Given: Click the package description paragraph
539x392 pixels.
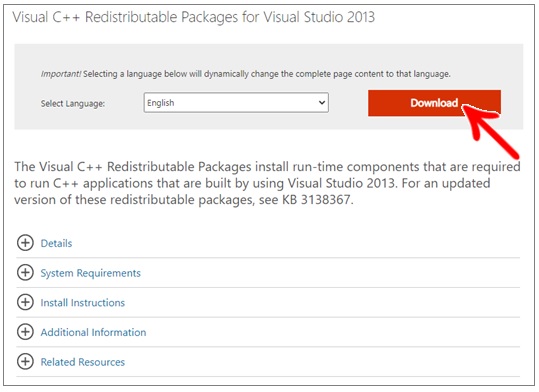Looking at the screenshot, I should click(267, 183).
